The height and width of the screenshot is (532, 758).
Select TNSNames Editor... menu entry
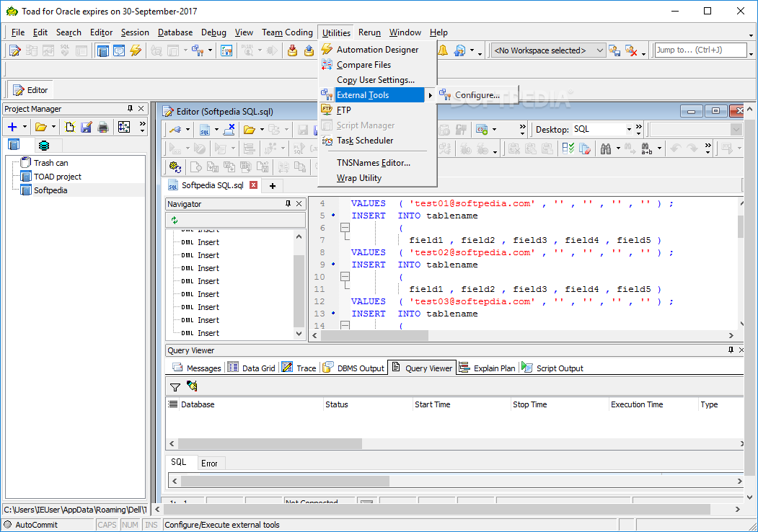tap(373, 163)
